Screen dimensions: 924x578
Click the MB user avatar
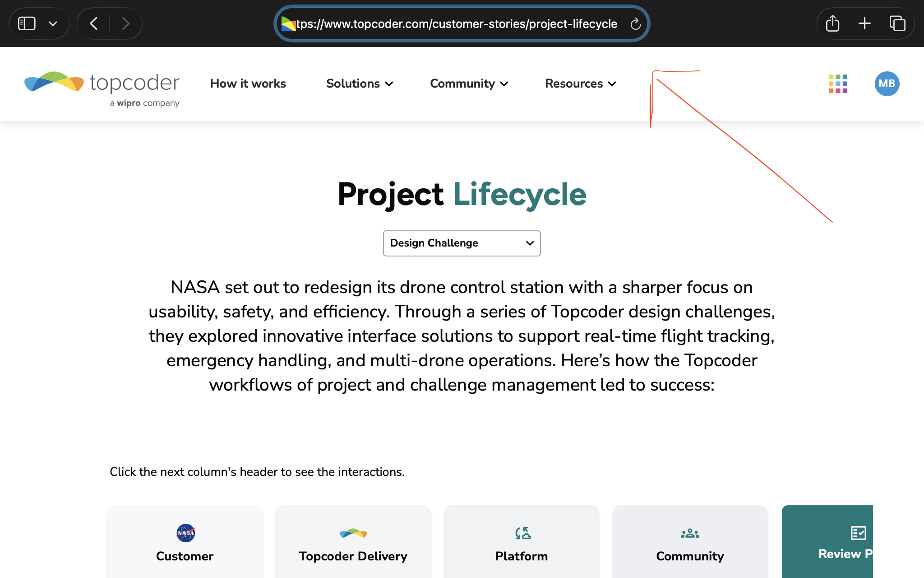coord(887,84)
